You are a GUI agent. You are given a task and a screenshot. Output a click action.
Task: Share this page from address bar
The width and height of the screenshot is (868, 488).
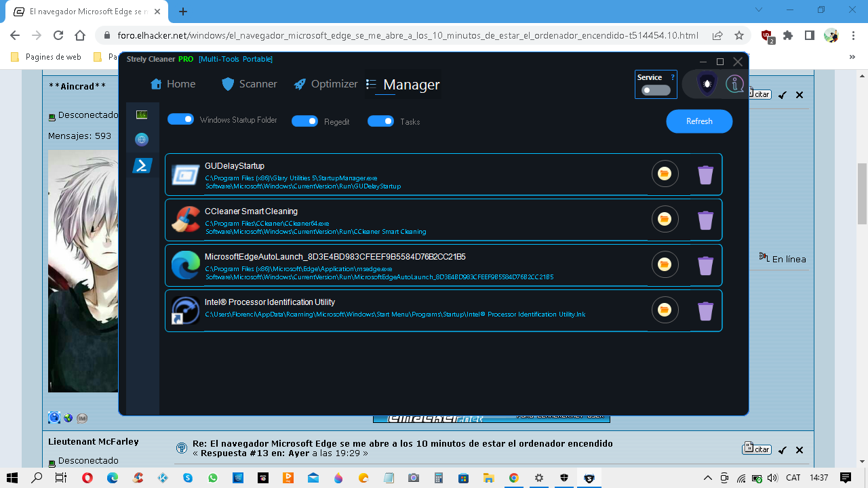pyautogui.click(x=717, y=35)
